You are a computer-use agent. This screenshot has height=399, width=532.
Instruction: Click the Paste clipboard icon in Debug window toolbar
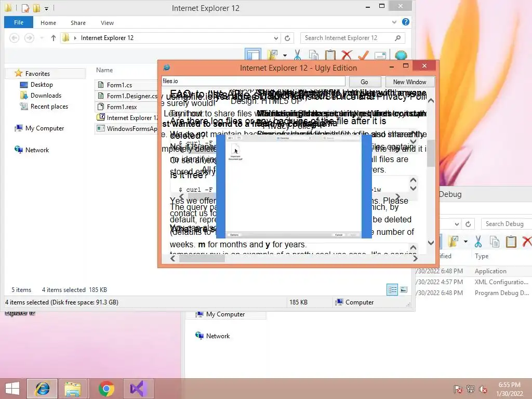click(x=511, y=242)
